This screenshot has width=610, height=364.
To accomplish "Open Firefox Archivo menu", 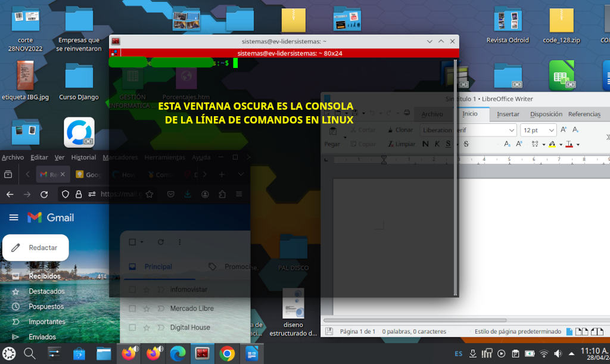I will coord(13,157).
